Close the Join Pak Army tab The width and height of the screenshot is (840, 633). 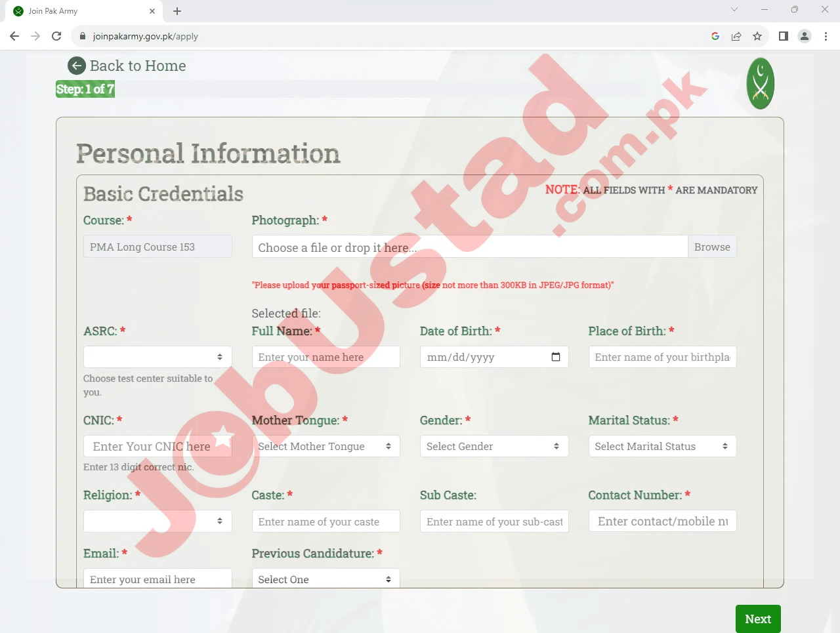(152, 11)
